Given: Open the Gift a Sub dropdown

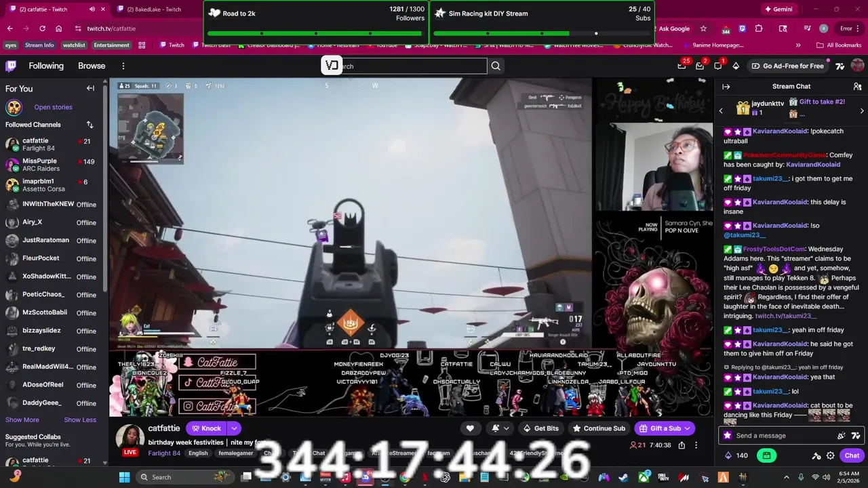Looking at the screenshot, I should click(665, 428).
